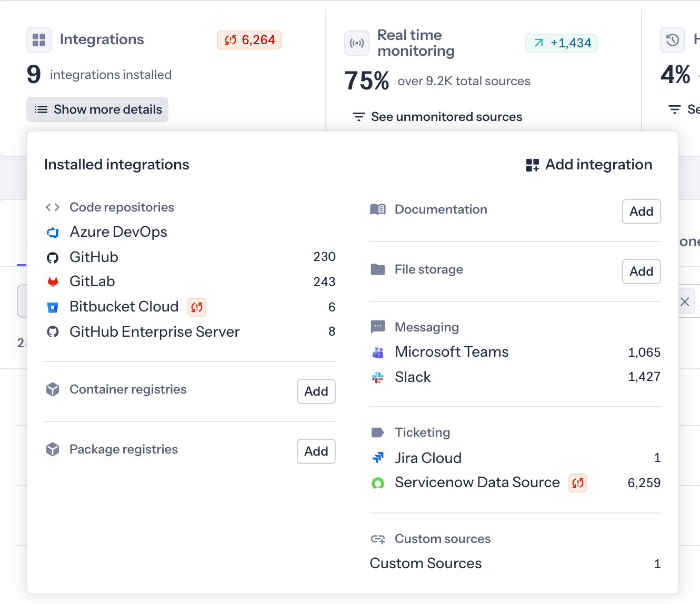Click the Container registries cube icon
700x604 pixels.
click(x=53, y=389)
